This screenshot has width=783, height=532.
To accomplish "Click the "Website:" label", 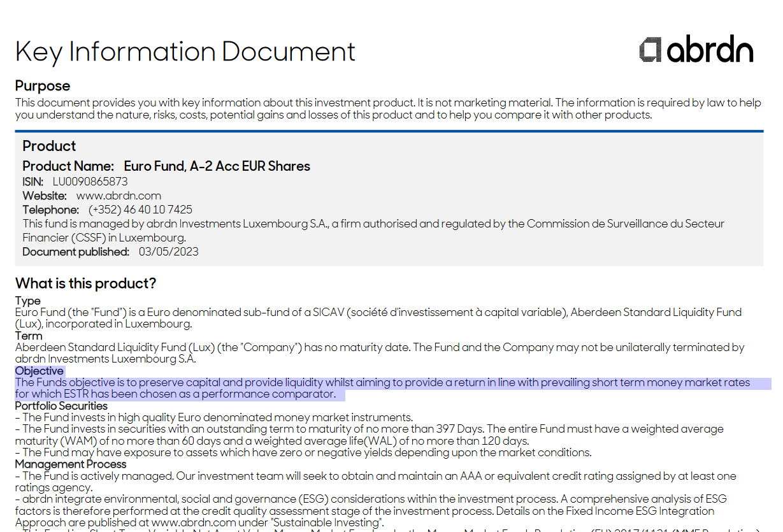I will 45,196.
